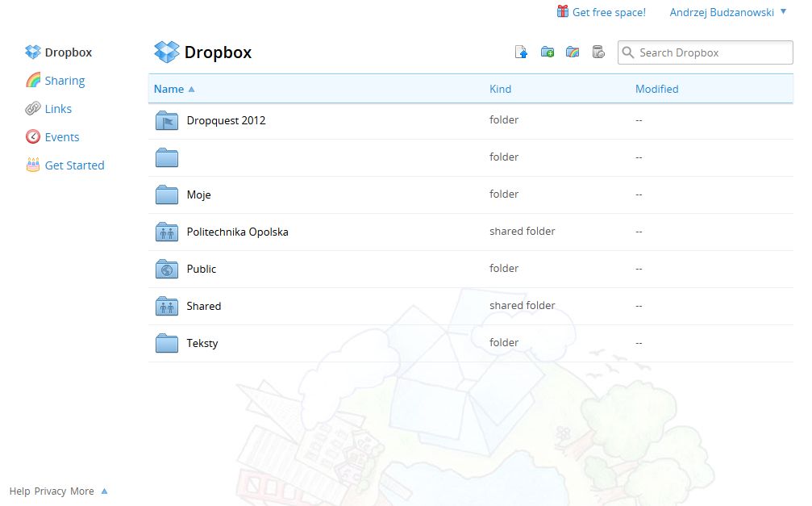This screenshot has height=506, width=812.
Task: Click the Public folder globe icon
Action: pos(166,269)
